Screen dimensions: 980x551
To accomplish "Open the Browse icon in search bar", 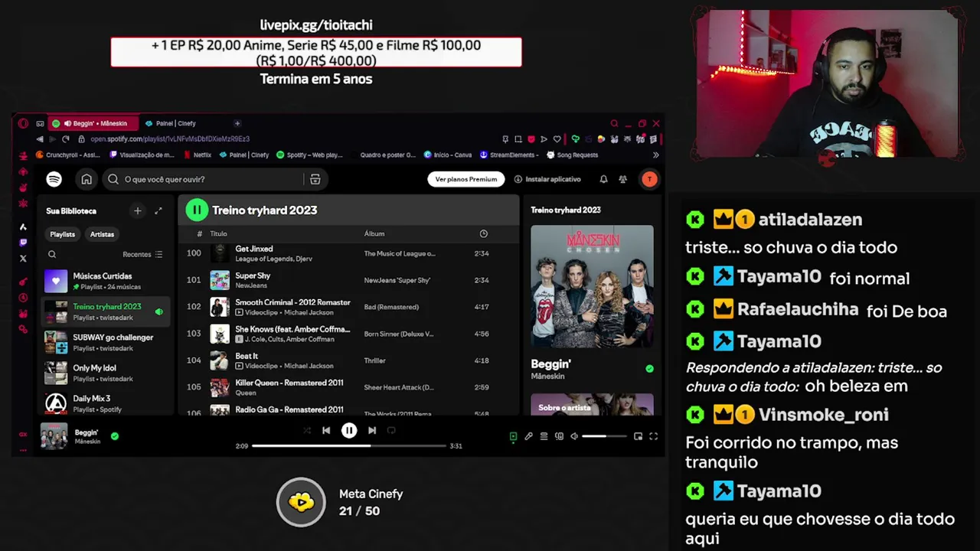I will [315, 179].
